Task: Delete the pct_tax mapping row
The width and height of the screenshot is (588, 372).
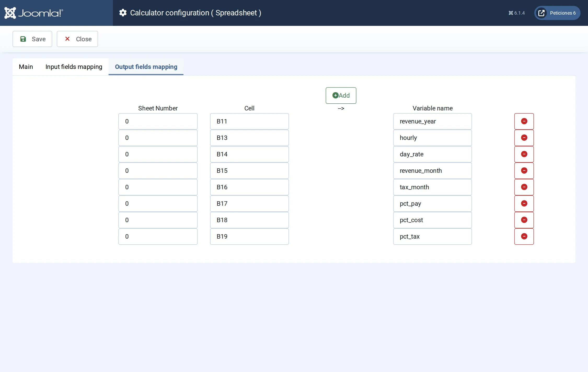Action: click(524, 237)
